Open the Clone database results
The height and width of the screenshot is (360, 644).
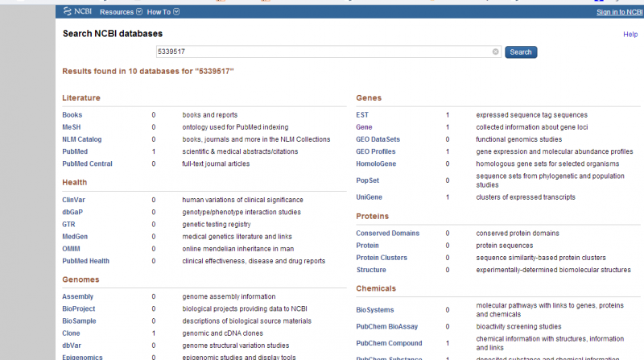(x=71, y=333)
